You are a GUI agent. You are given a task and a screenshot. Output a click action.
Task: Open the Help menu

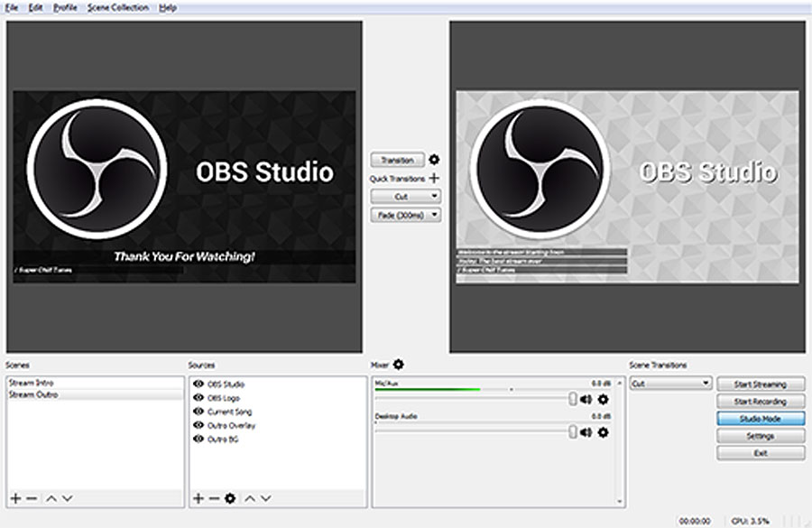168,8
